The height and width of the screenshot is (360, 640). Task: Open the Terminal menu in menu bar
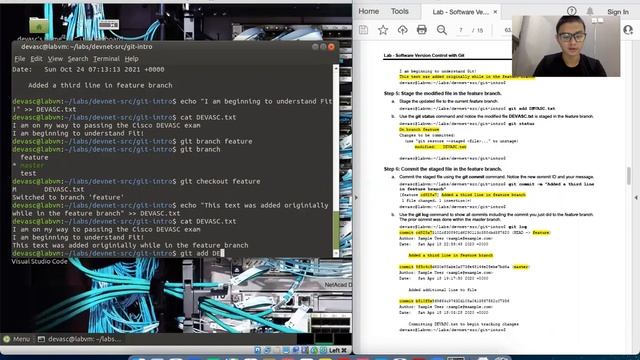106,59
